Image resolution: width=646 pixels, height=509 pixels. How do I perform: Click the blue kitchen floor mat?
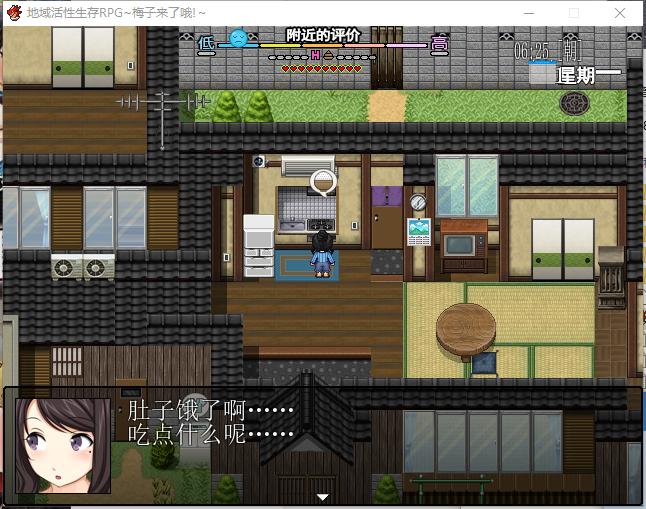(307, 266)
